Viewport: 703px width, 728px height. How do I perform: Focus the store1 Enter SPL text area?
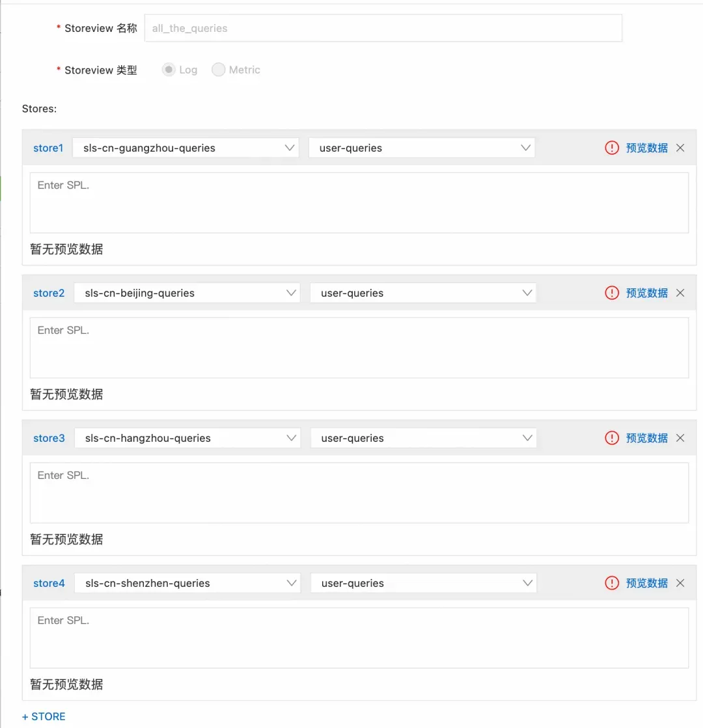pyautogui.click(x=359, y=203)
